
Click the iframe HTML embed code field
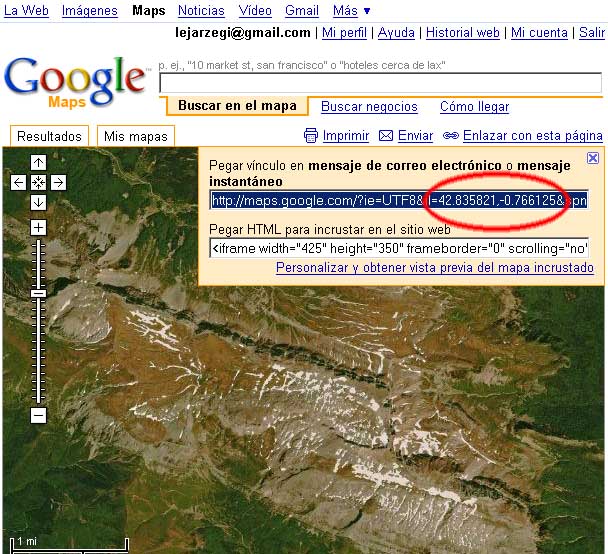click(398, 247)
